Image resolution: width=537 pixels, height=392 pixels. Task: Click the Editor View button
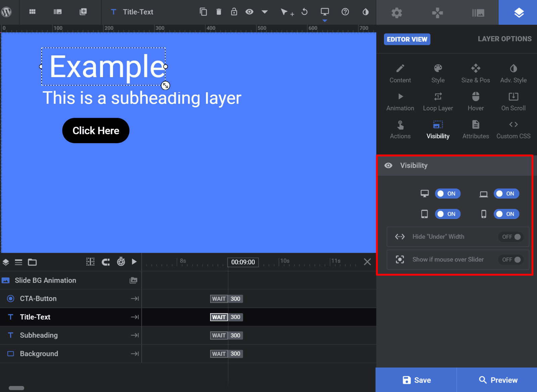[407, 39]
